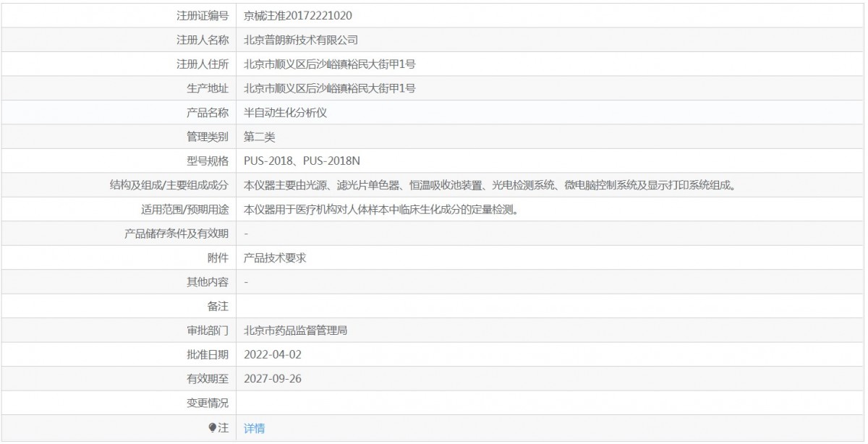This screenshot has width=868, height=444.
Task: Click the 其他内容 row label
Action: coord(208,282)
